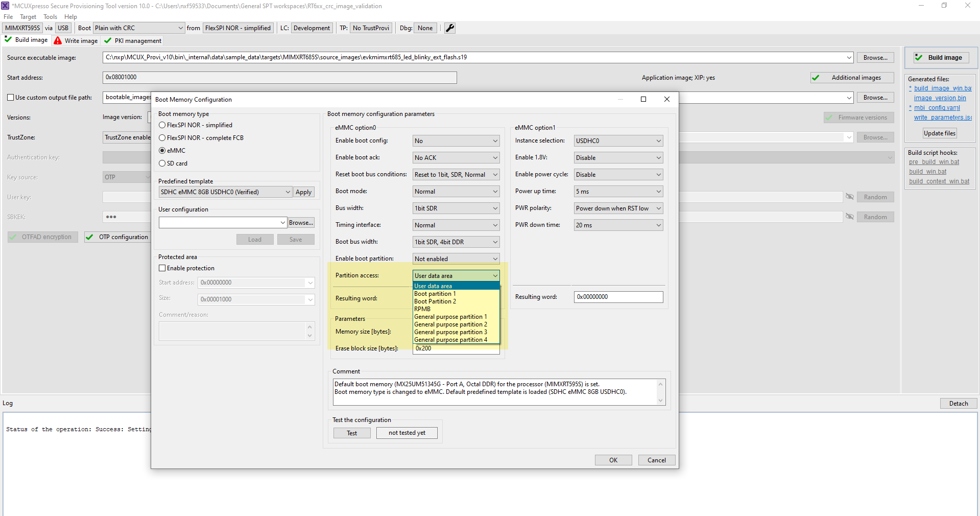The width and height of the screenshot is (980, 516).
Task: Click the checkmark icon beside Additional images
Action: (x=816, y=78)
